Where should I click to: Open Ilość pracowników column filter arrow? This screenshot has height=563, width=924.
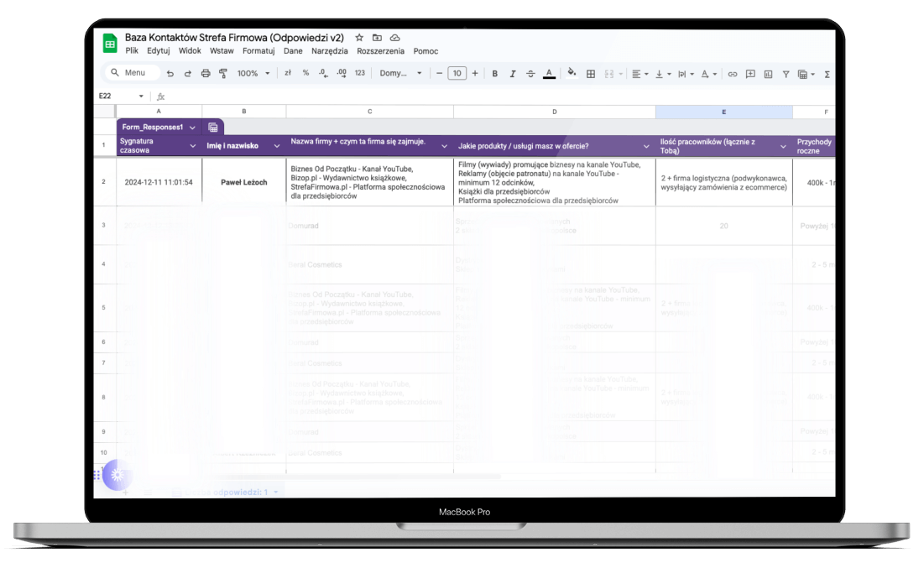coord(783,146)
